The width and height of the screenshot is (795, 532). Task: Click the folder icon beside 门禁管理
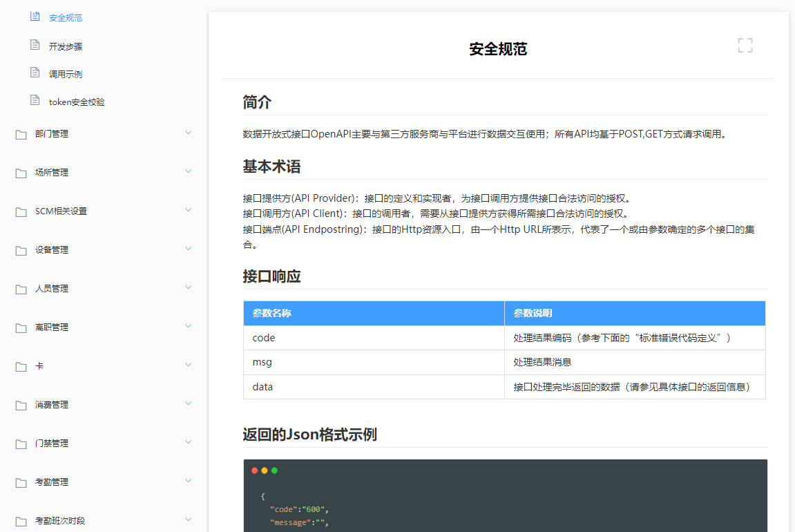pos(21,444)
